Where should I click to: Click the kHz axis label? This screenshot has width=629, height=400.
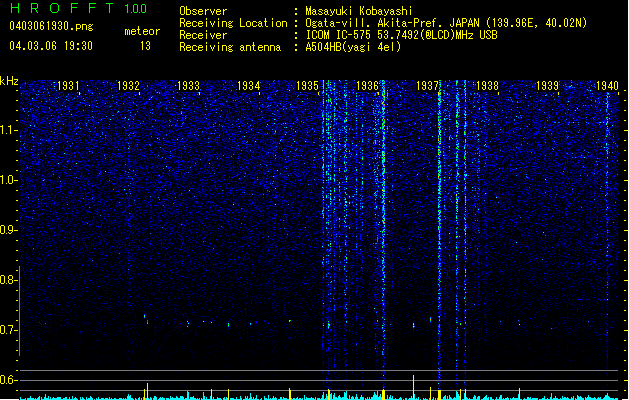point(9,81)
